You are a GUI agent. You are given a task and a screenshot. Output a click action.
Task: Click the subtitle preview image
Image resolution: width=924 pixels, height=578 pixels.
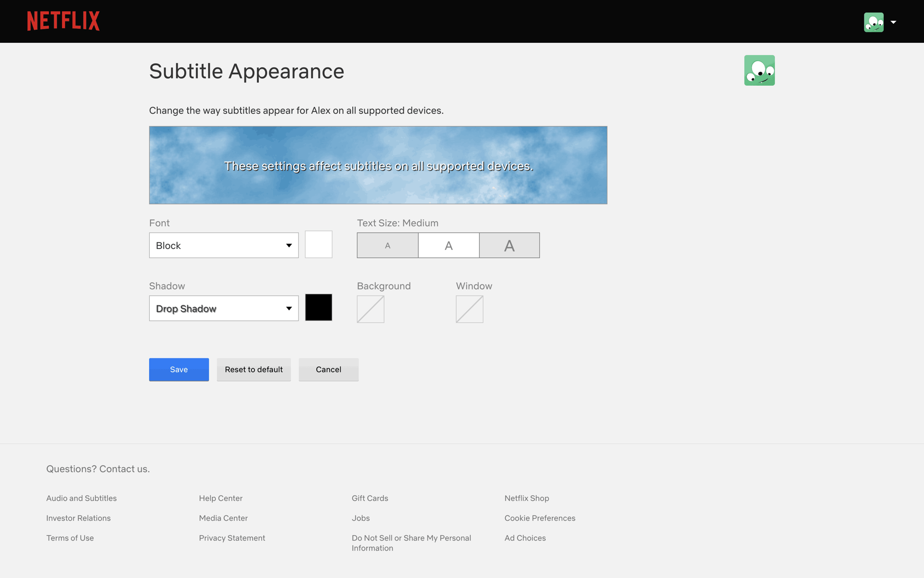pos(378,165)
